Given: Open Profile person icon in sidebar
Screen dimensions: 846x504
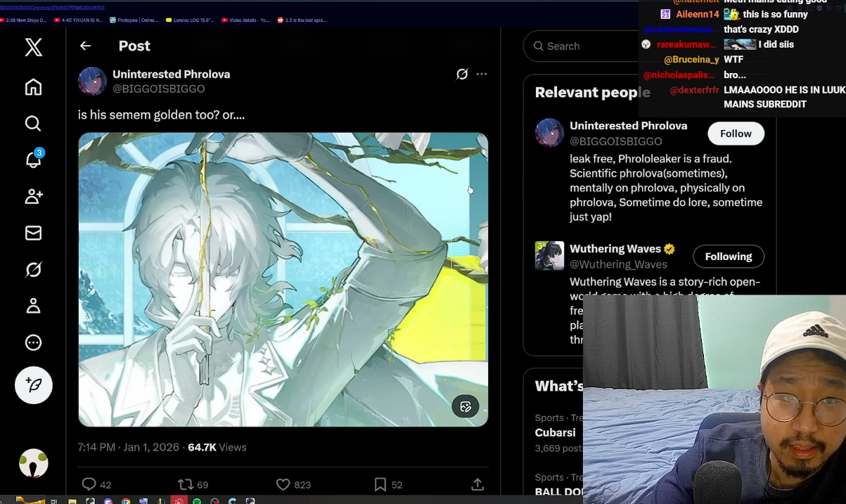Looking at the screenshot, I should tap(33, 306).
